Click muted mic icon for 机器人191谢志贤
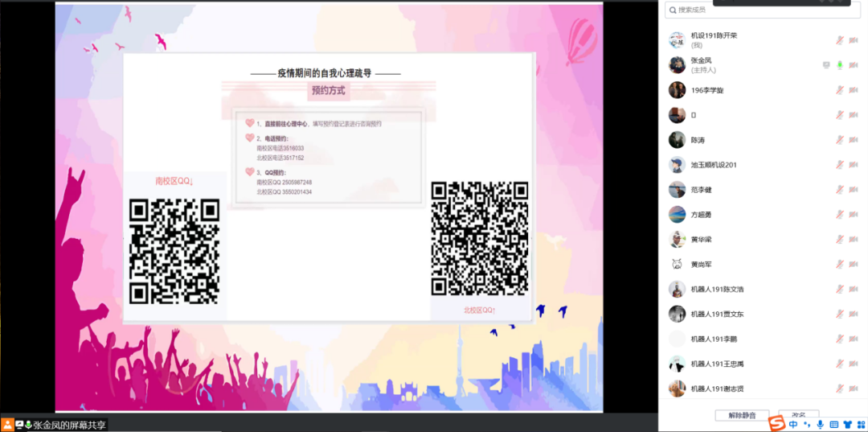 (x=840, y=389)
